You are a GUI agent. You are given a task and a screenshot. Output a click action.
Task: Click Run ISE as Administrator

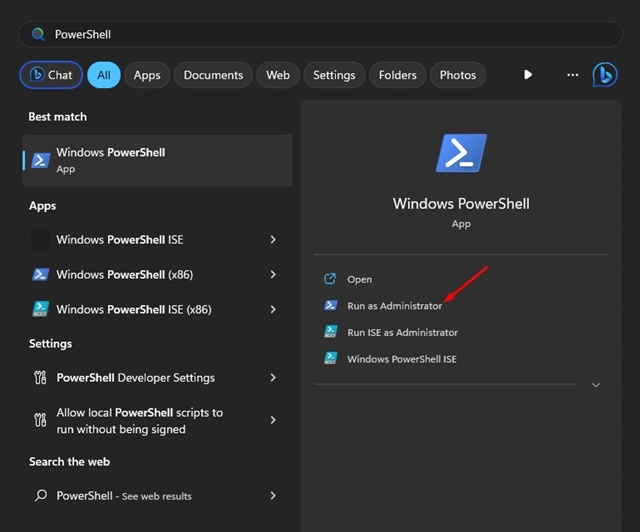pos(402,332)
